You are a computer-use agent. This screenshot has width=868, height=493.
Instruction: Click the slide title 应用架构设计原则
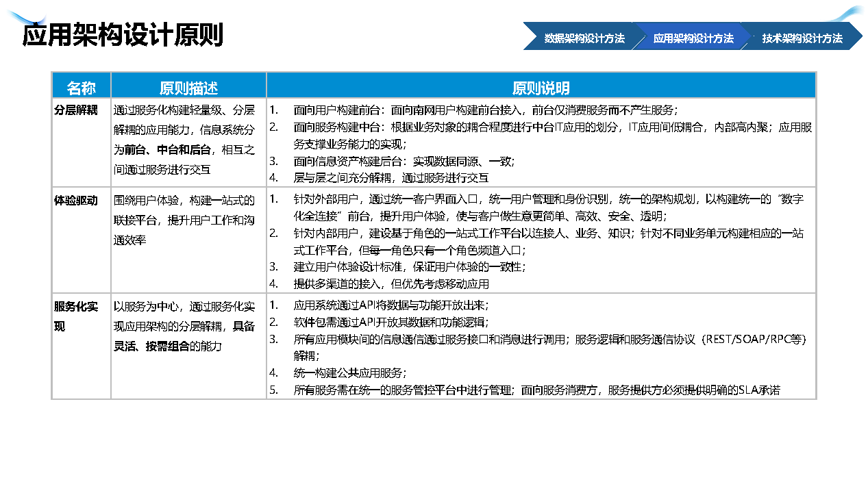(x=123, y=35)
